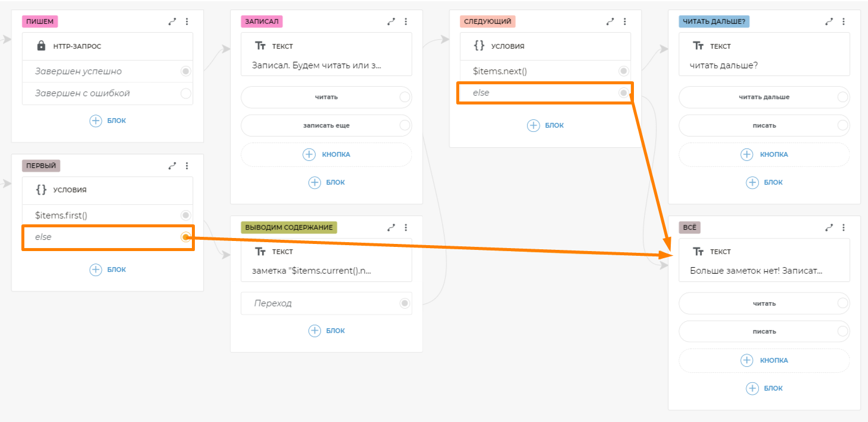Click the connection icon on ПИШЕМ block
The height and width of the screenshot is (422, 868).
coord(172,21)
